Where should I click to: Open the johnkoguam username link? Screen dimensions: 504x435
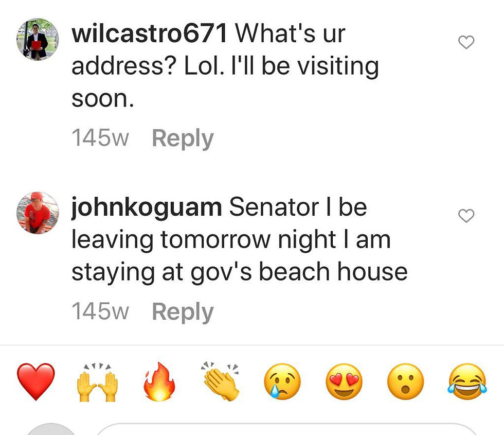click(147, 207)
